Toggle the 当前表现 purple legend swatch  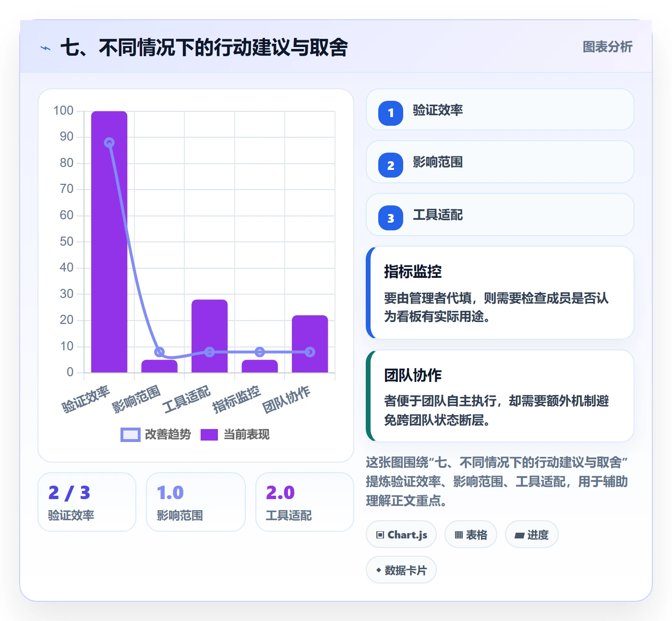209,435
